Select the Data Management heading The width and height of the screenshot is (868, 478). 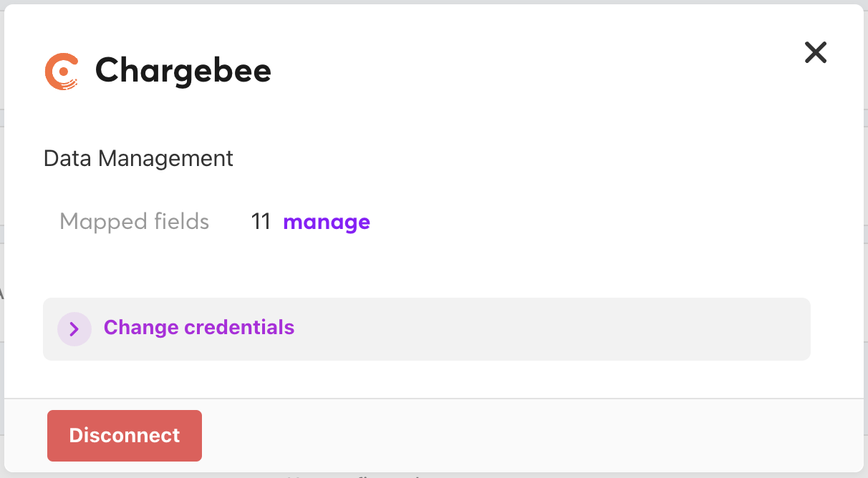point(138,158)
